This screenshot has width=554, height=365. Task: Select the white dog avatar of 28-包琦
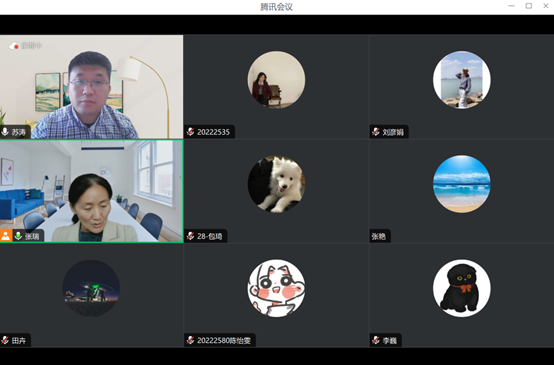[x=276, y=184]
